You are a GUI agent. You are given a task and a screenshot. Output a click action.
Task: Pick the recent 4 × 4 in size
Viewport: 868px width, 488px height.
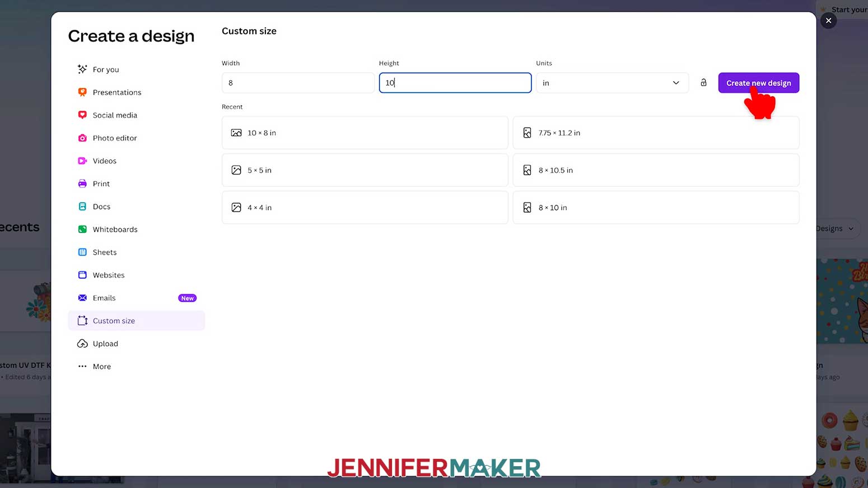(x=365, y=208)
